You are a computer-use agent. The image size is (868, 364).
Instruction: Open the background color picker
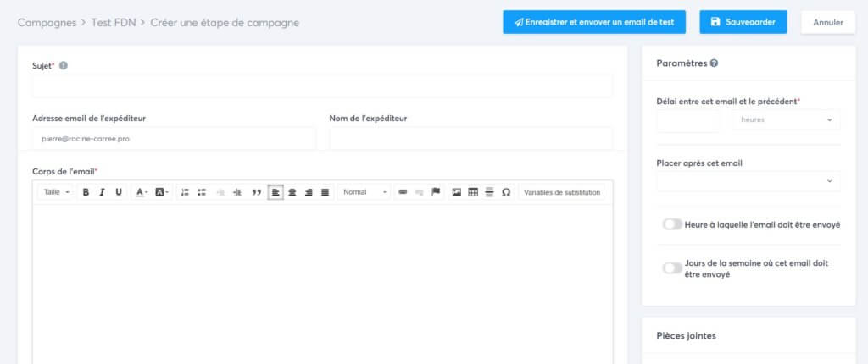click(162, 192)
